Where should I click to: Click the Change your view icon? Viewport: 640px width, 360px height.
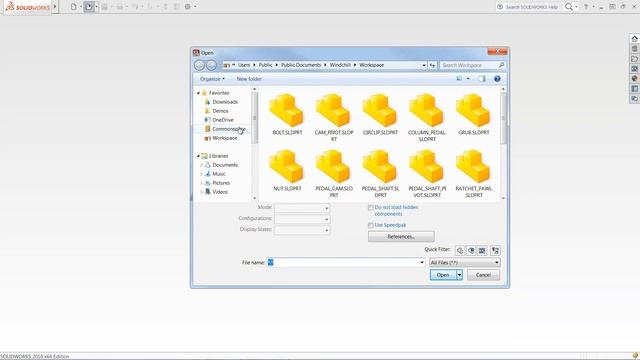pyautogui.click(x=459, y=79)
